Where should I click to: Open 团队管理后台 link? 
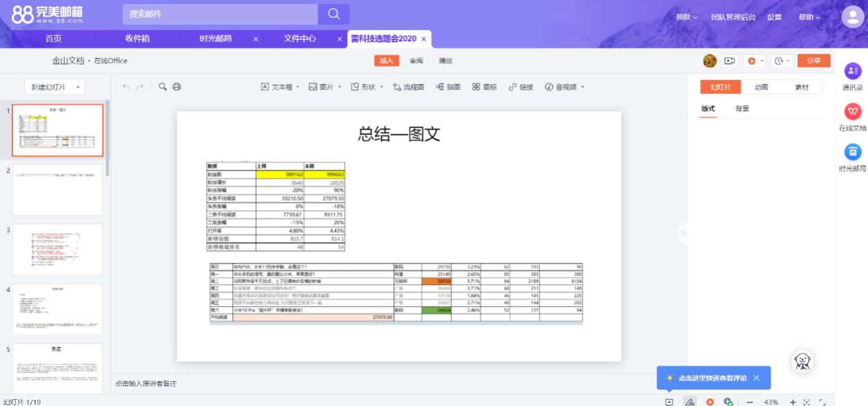[x=733, y=17]
